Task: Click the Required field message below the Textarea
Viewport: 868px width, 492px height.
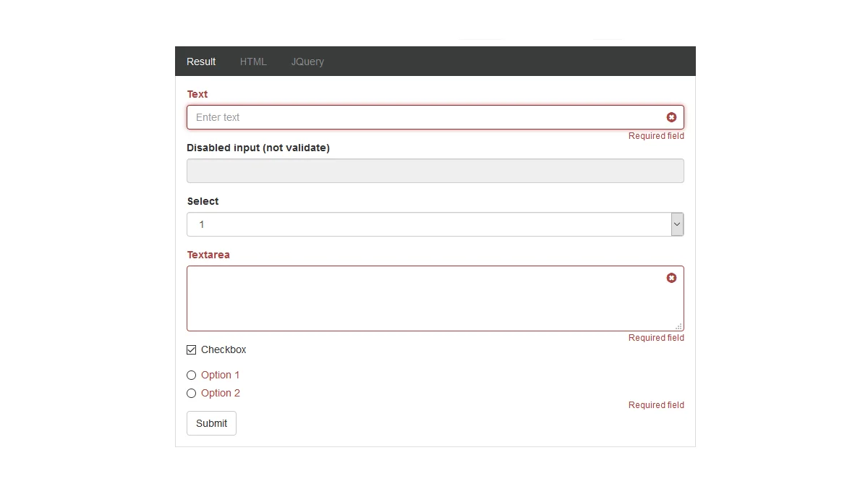Action: pyautogui.click(x=656, y=337)
